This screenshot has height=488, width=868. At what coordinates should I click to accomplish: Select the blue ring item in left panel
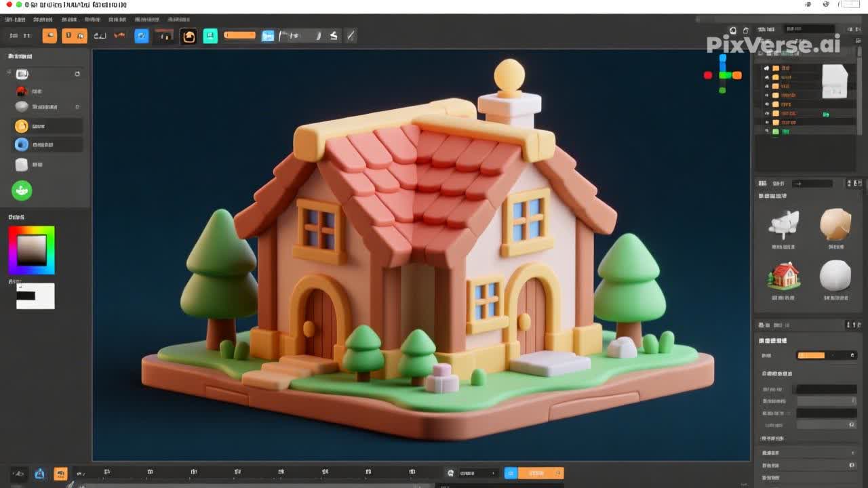pos(22,144)
